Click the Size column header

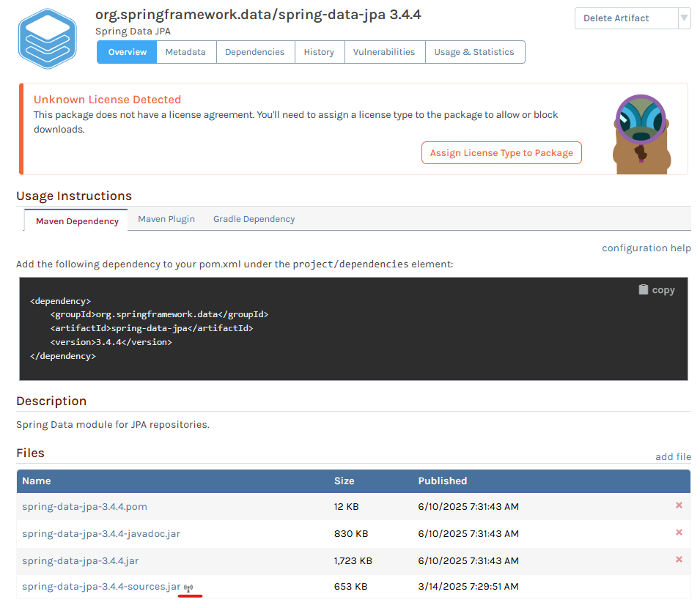345,481
